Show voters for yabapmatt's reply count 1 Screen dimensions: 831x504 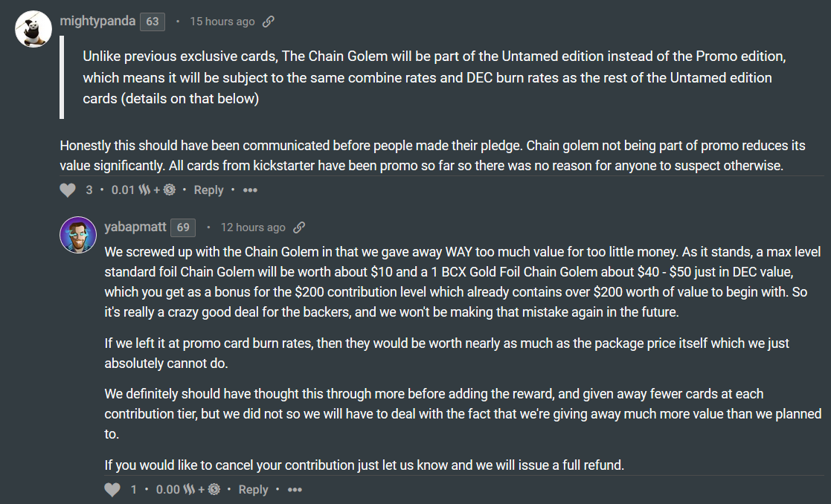pyautogui.click(x=134, y=489)
